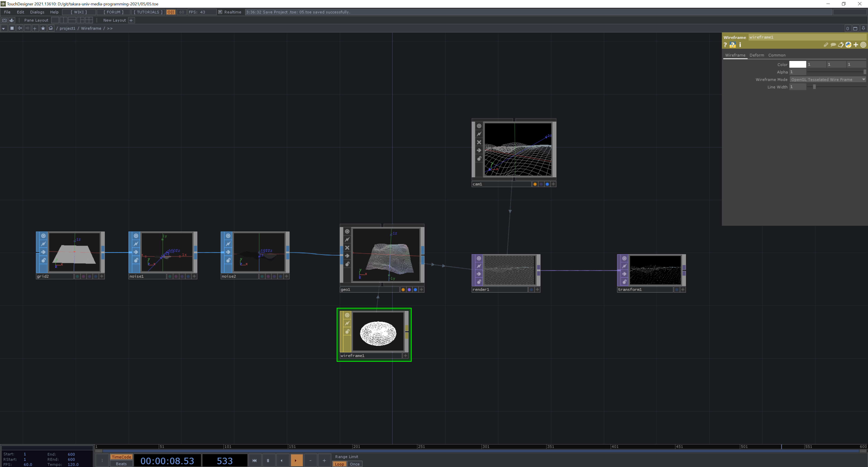Toggle the orange O|I power button
This screenshot has width=868, height=467.
pos(171,12)
